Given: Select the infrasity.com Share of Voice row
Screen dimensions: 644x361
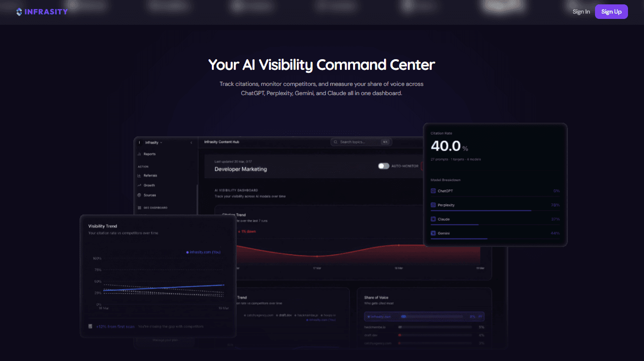Looking at the screenshot, I should 424,316.
